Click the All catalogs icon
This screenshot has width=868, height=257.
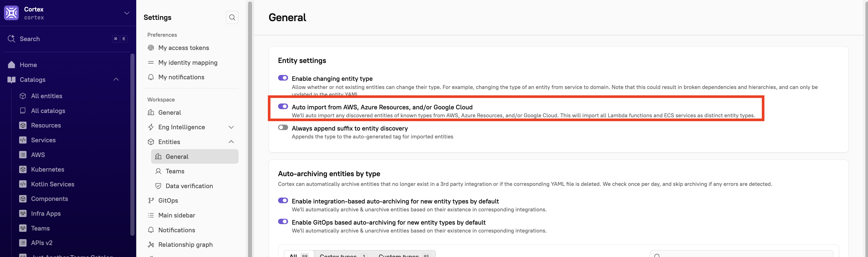pyautogui.click(x=23, y=110)
